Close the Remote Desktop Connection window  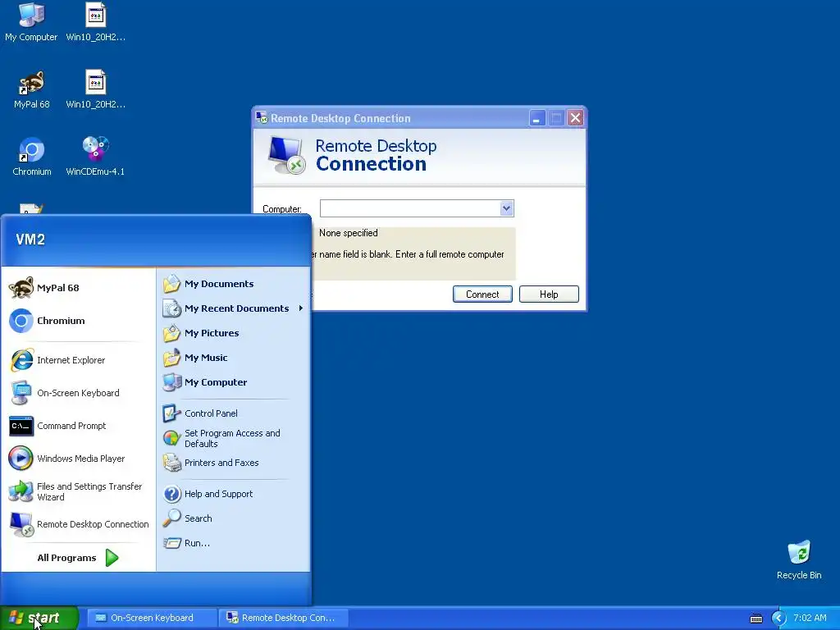tap(575, 118)
